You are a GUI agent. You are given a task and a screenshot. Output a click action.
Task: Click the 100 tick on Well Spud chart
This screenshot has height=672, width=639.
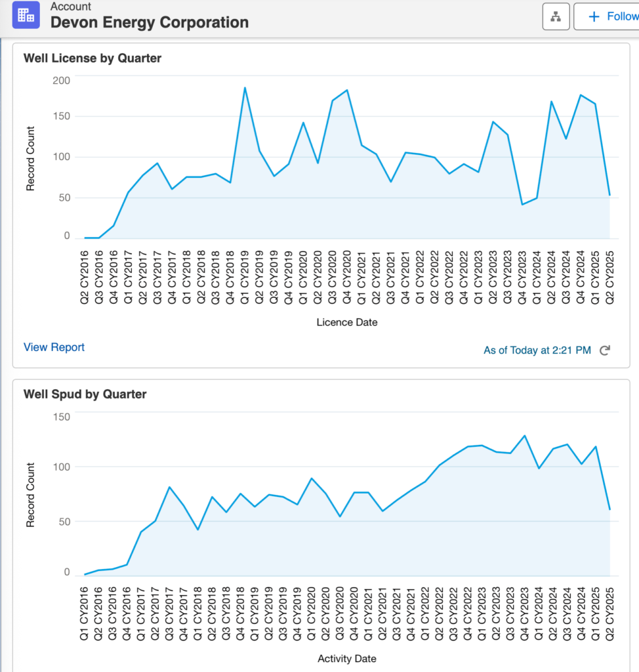61,467
